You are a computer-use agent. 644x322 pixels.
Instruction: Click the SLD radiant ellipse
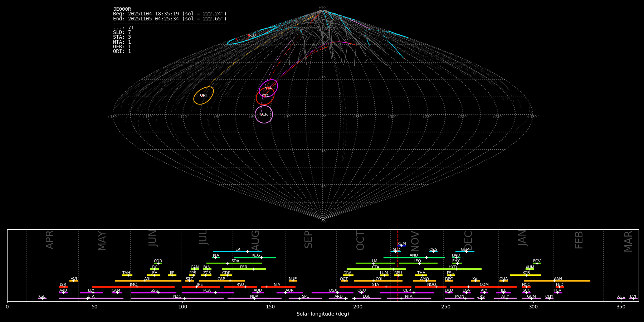point(252,35)
